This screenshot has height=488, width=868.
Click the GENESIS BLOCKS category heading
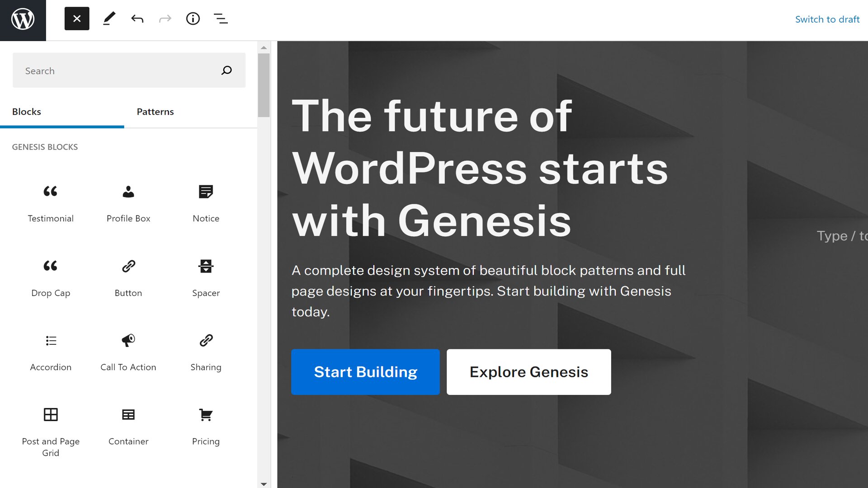point(45,147)
